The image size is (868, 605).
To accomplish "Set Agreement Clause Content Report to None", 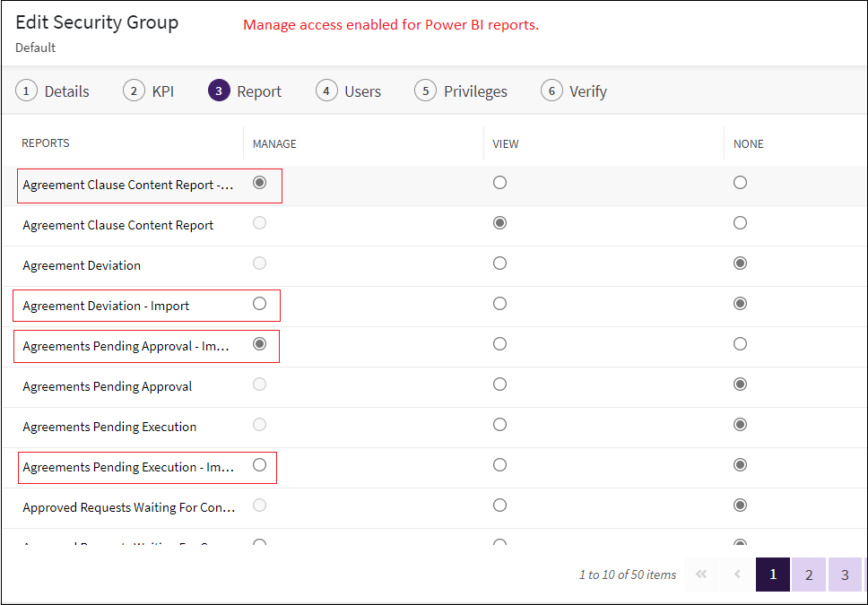I will pos(740,223).
